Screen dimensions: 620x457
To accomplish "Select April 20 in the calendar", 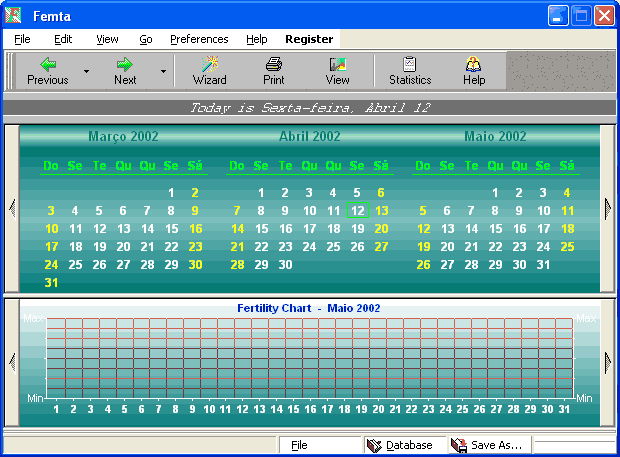I will (381, 228).
